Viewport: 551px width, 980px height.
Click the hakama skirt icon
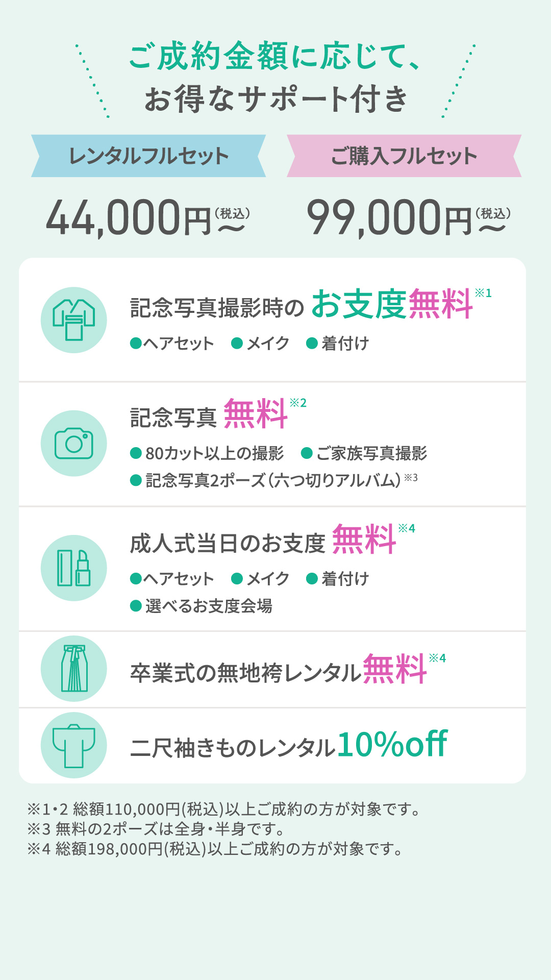(x=74, y=669)
